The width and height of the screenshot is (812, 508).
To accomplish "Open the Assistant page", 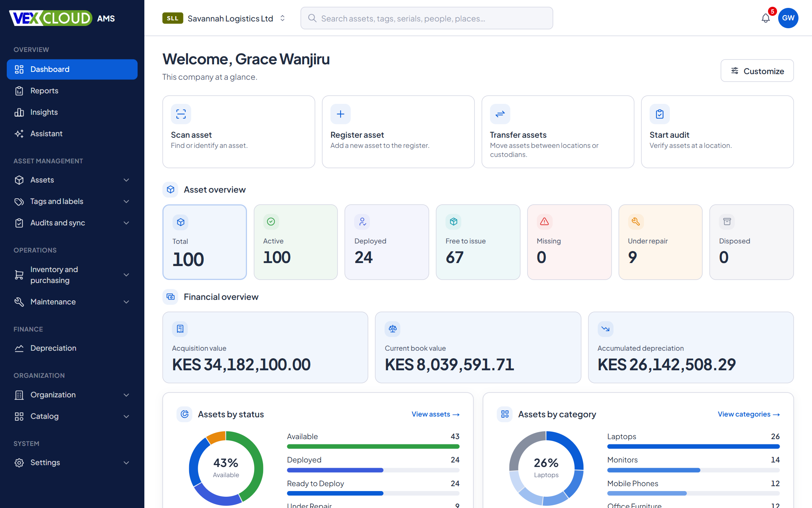I will point(72,134).
